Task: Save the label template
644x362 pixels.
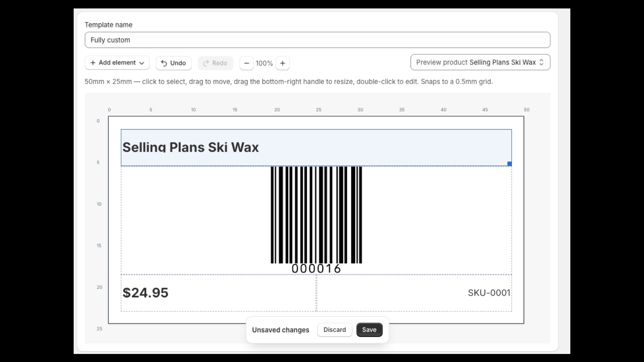Action: [x=369, y=330]
